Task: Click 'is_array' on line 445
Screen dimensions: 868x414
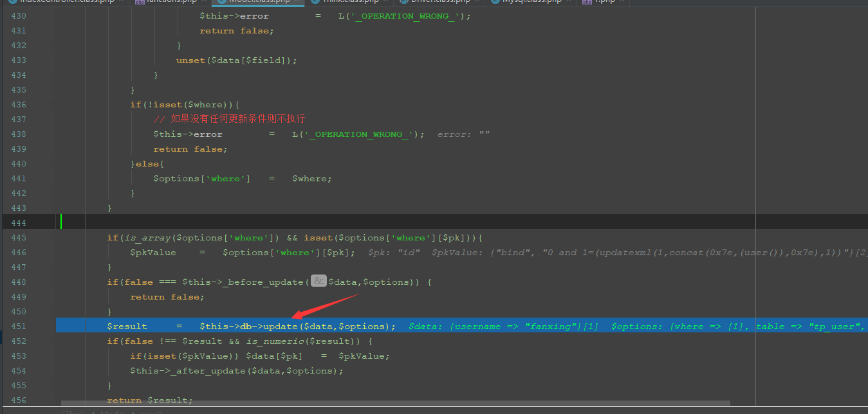Action: (x=147, y=238)
